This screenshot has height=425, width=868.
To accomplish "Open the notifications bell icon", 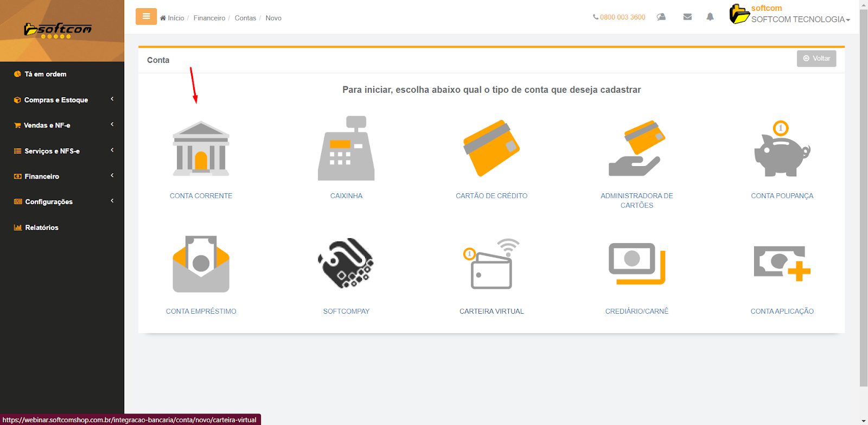I will click(710, 17).
